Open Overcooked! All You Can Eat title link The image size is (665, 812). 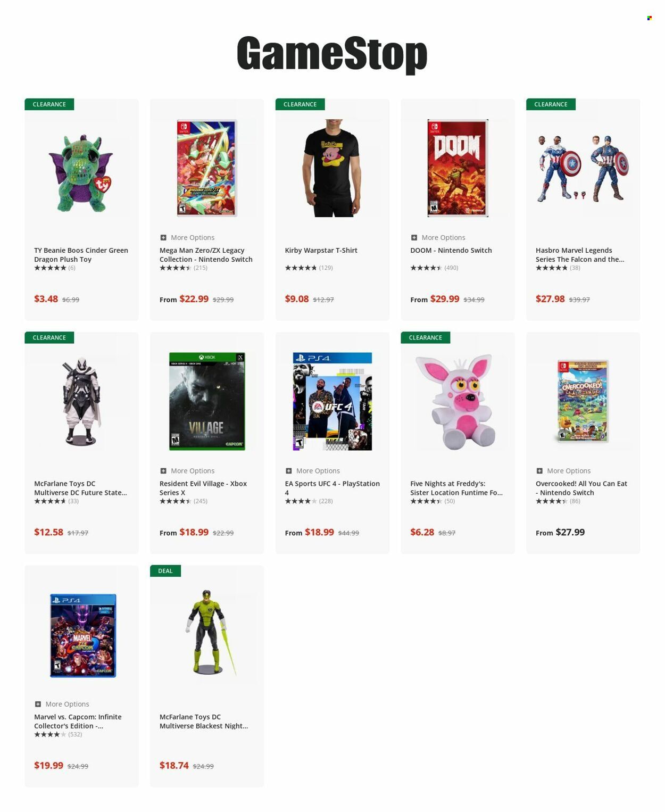tap(581, 488)
